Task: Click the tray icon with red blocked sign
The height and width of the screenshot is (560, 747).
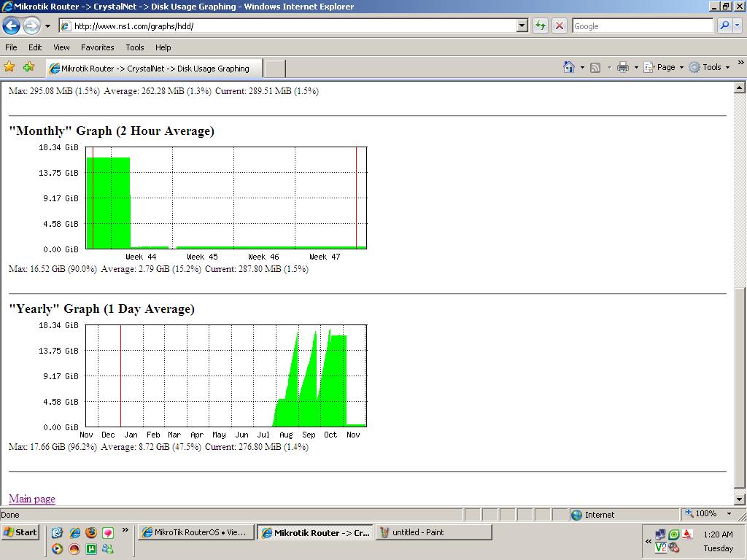Action: (x=673, y=548)
